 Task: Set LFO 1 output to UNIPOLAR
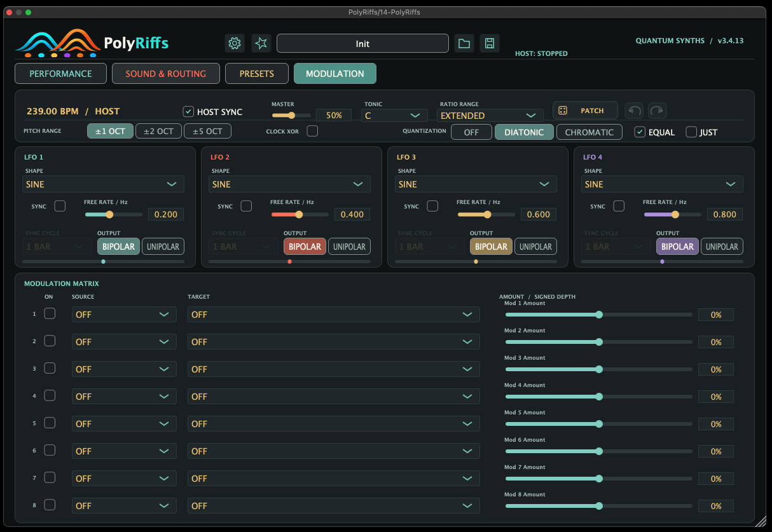(x=163, y=247)
